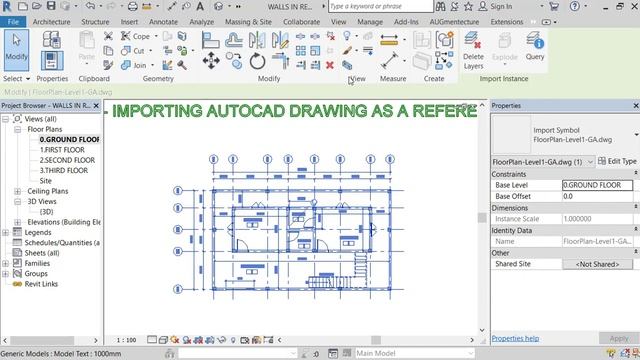Activate the Rotate tool
The image size is (640, 360).
coord(257,61)
